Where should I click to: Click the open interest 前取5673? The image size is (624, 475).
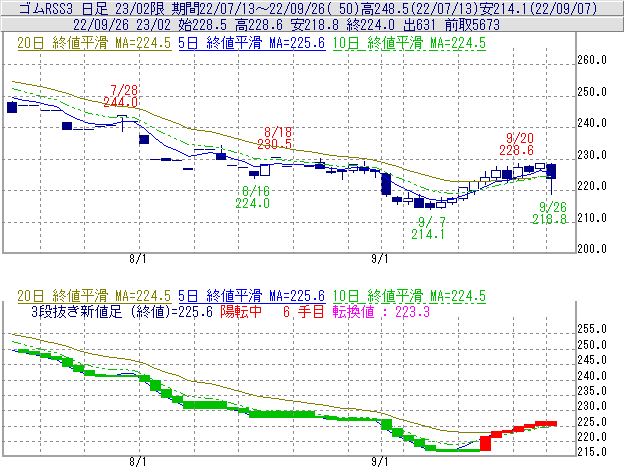472,25
